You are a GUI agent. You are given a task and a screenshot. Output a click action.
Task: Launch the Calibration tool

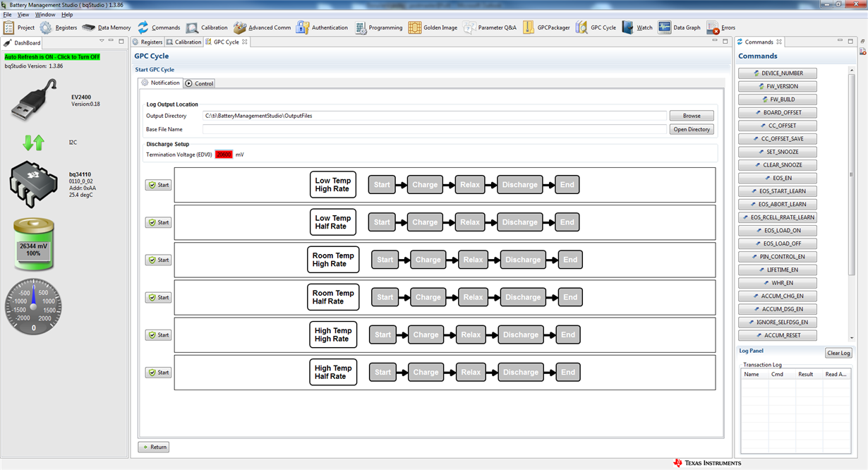tap(207, 28)
